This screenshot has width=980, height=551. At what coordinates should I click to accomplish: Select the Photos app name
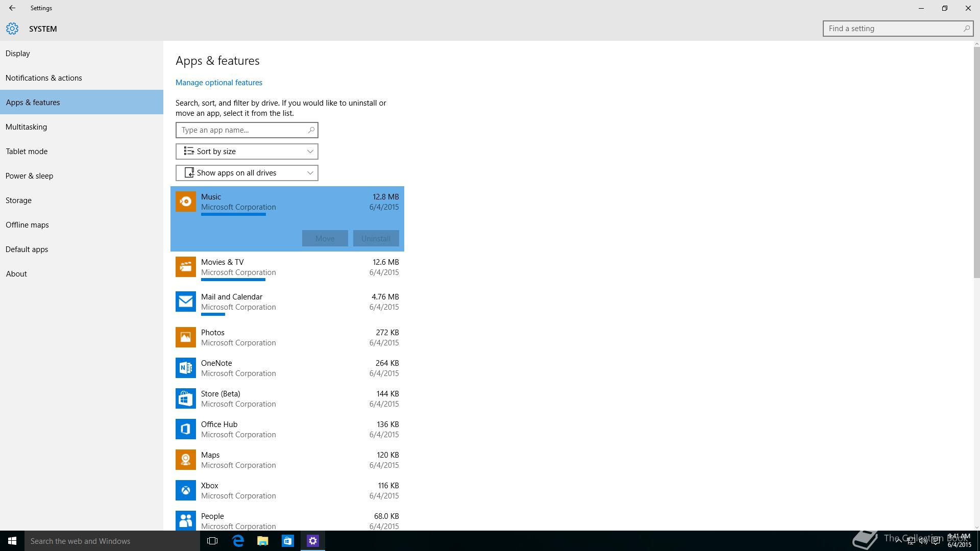click(x=213, y=333)
